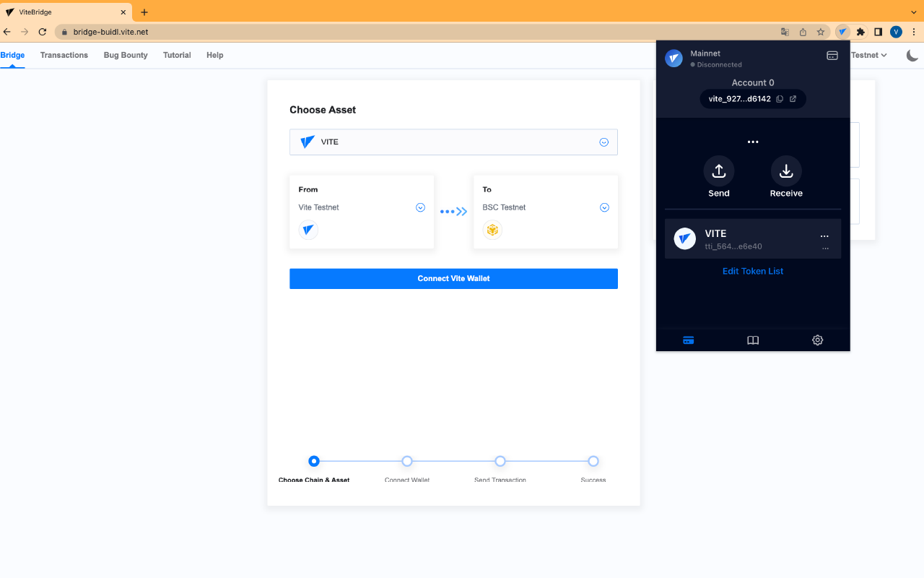Open the contacts book tab in wallet
This screenshot has height=578, width=924.
tap(753, 340)
